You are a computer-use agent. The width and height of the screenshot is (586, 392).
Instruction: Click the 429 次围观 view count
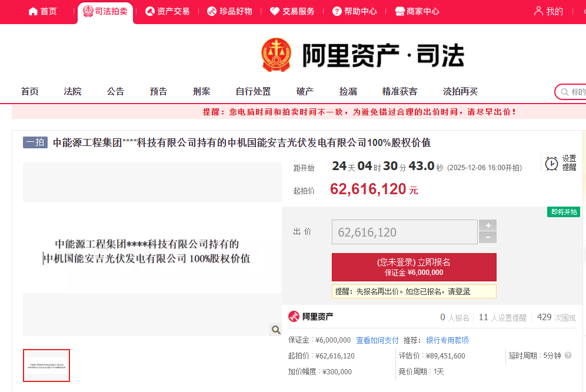[x=556, y=318]
